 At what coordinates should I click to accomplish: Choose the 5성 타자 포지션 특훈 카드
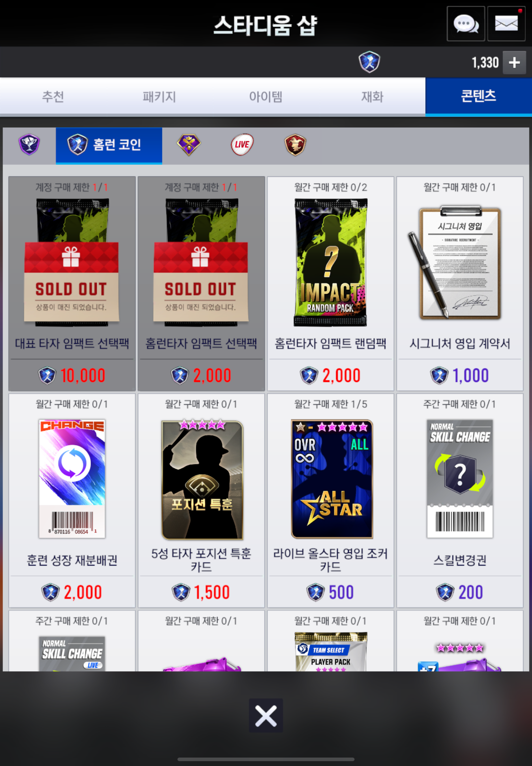tap(201, 500)
